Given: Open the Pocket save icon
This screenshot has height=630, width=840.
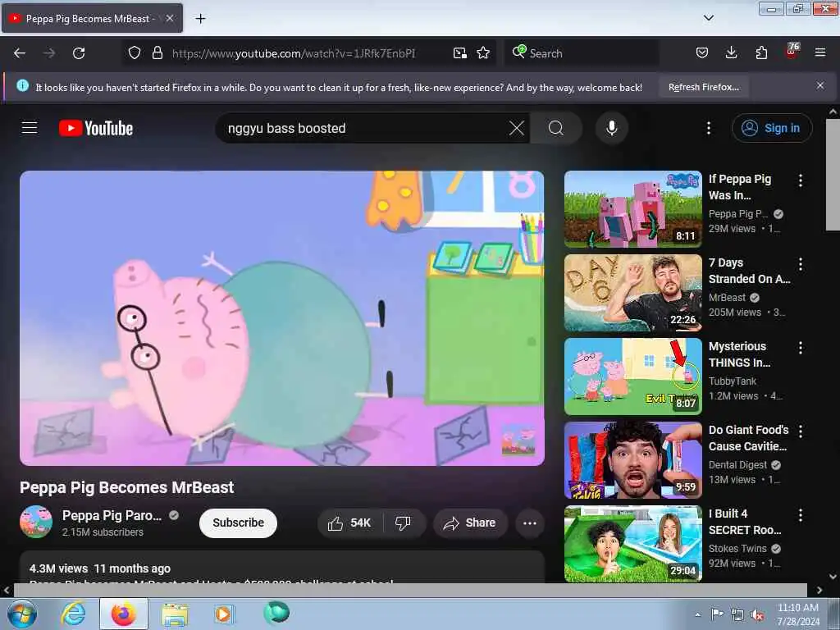Looking at the screenshot, I should [702, 53].
